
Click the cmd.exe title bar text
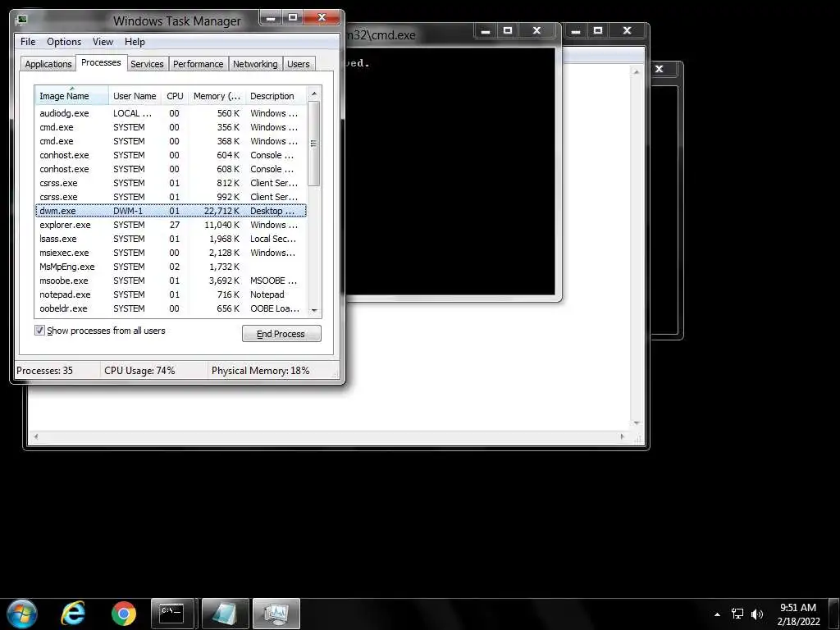coord(381,35)
